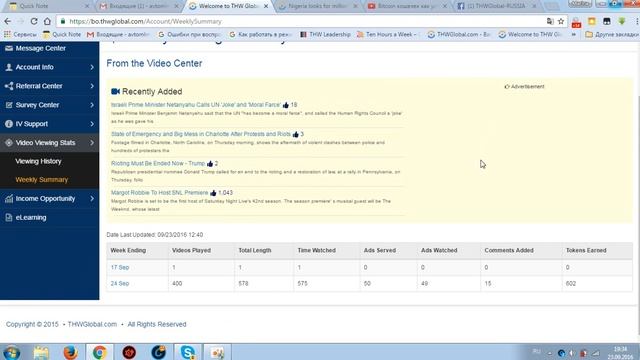Go to the browser home icon
This screenshot has height=360, width=640.
pyautogui.click(x=47, y=21)
